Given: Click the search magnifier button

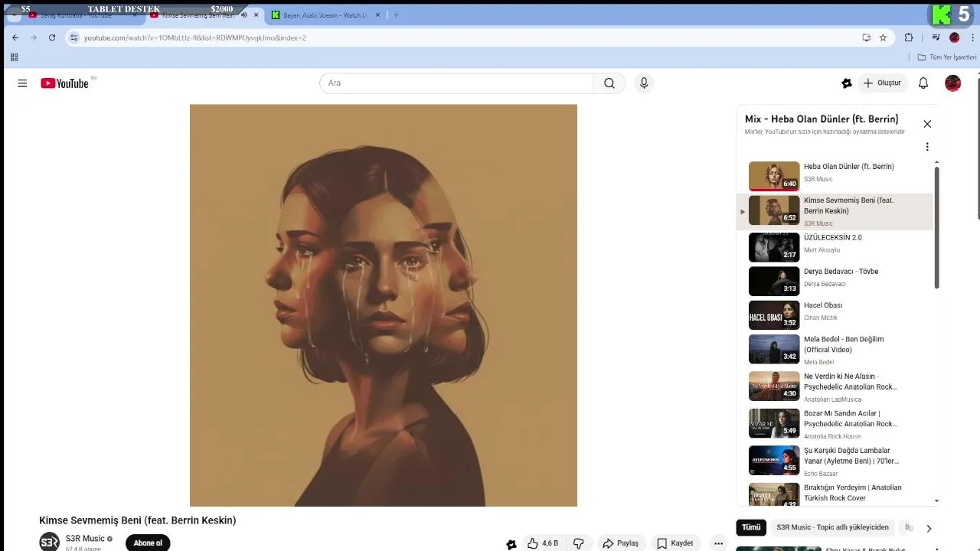Looking at the screenshot, I should tap(609, 83).
